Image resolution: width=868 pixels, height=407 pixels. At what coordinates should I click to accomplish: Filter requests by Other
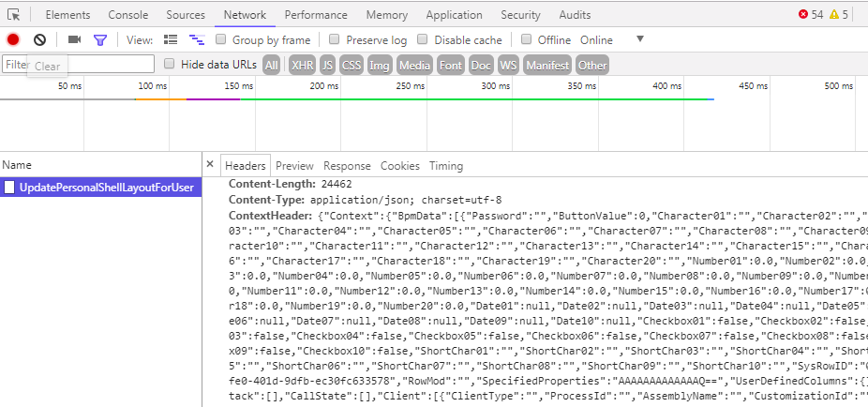[592, 66]
